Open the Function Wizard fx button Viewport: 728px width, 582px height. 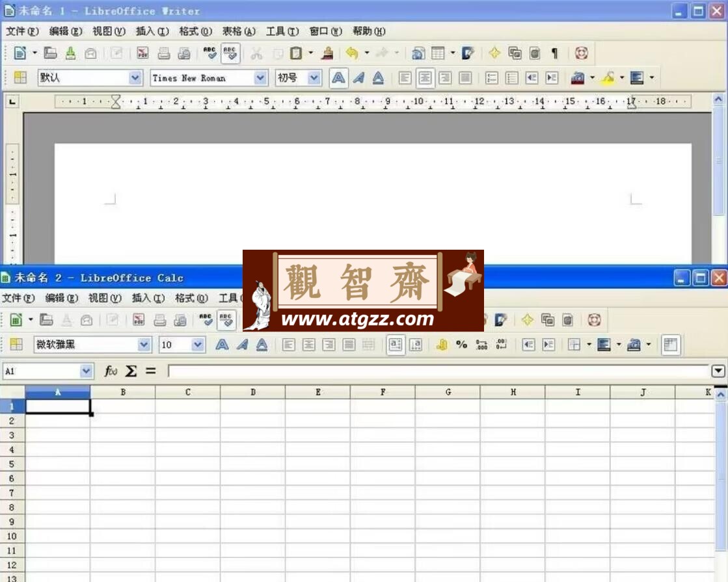pyautogui.click(x=111, y=371)
